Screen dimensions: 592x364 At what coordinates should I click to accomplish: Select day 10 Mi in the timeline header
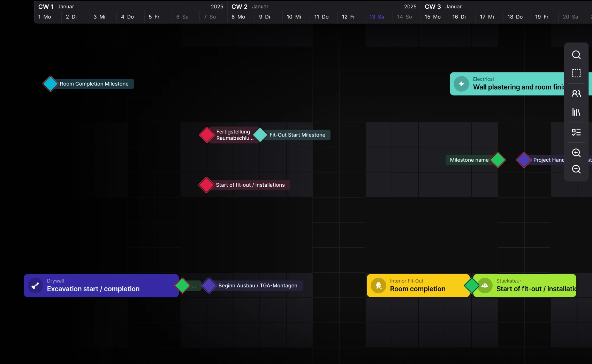pyautogui.click(x=294, y=17)
